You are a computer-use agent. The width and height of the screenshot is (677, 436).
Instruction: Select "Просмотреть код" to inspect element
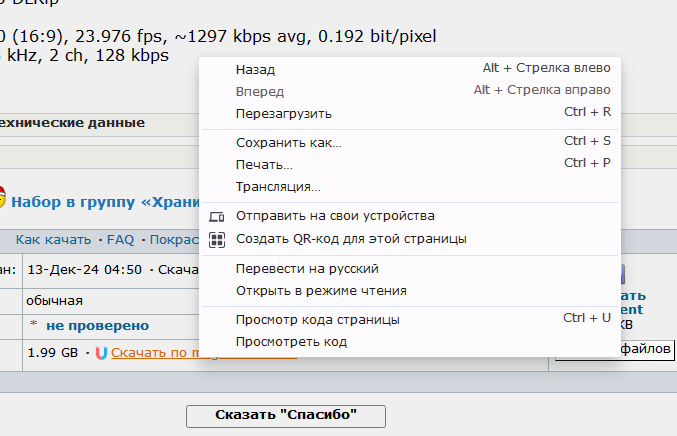click(291, 342)
